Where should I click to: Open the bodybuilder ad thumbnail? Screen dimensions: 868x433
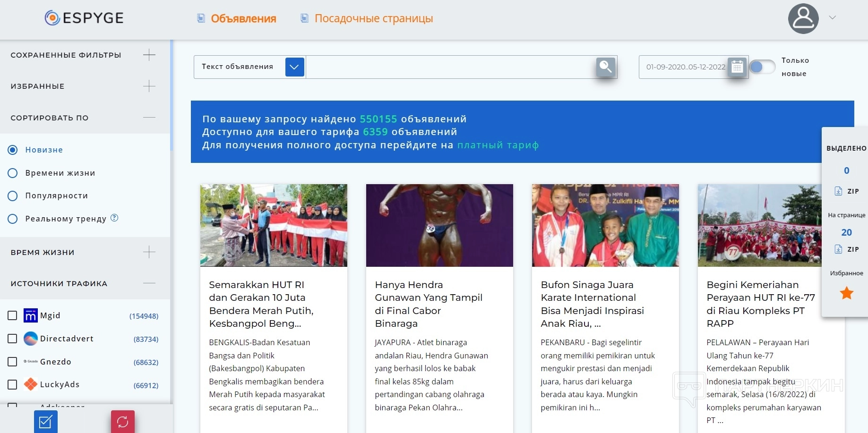coord(439,225)
